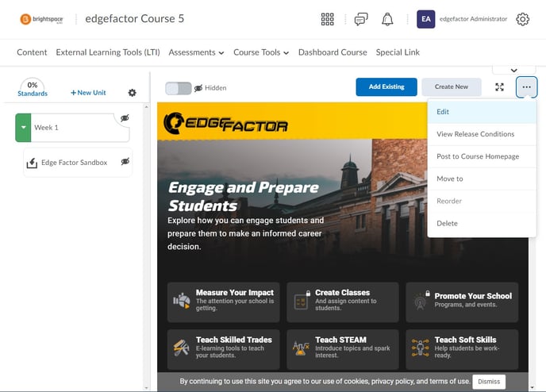The height and width of the screenshot is (392, 546).
Task: Open the Edge Factor Sandbox item
Action: 78,163
